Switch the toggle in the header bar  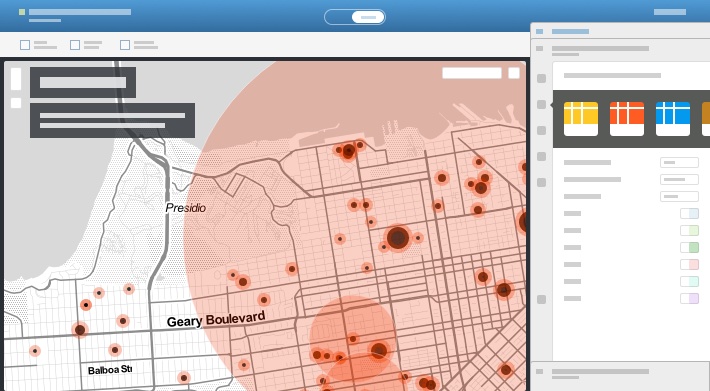(355, 17)
